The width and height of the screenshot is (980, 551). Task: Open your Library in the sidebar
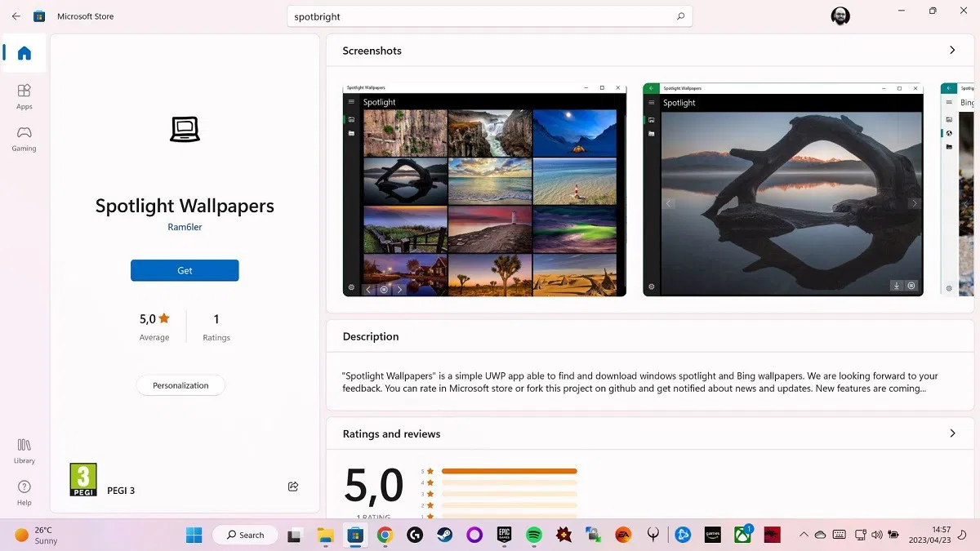click(24, 451)
